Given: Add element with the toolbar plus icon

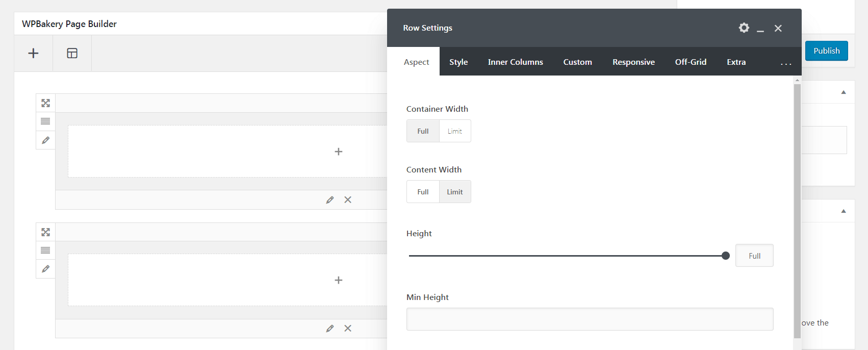Looking at the screenshot, I should tap(33, 53).
